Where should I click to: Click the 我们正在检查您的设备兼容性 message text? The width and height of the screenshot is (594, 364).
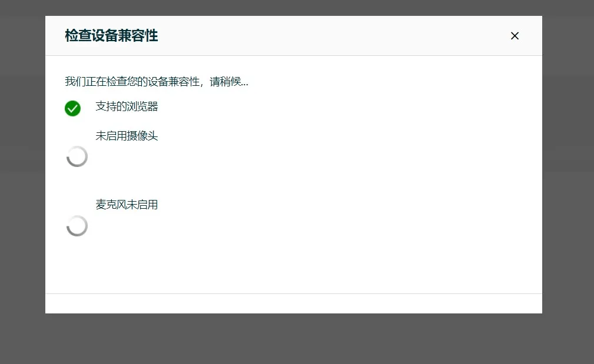pos(132,82)
